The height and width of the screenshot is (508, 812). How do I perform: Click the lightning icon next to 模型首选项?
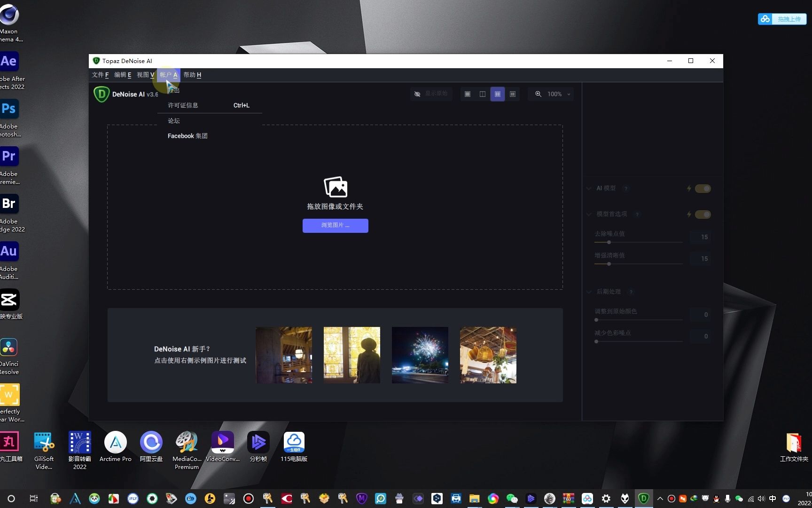(x=689, y=214)
